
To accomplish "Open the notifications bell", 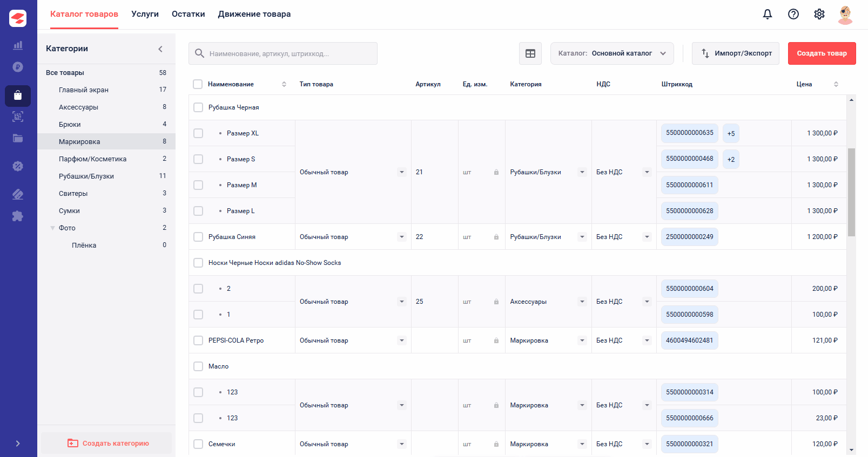I will click(x=768, y=14).
